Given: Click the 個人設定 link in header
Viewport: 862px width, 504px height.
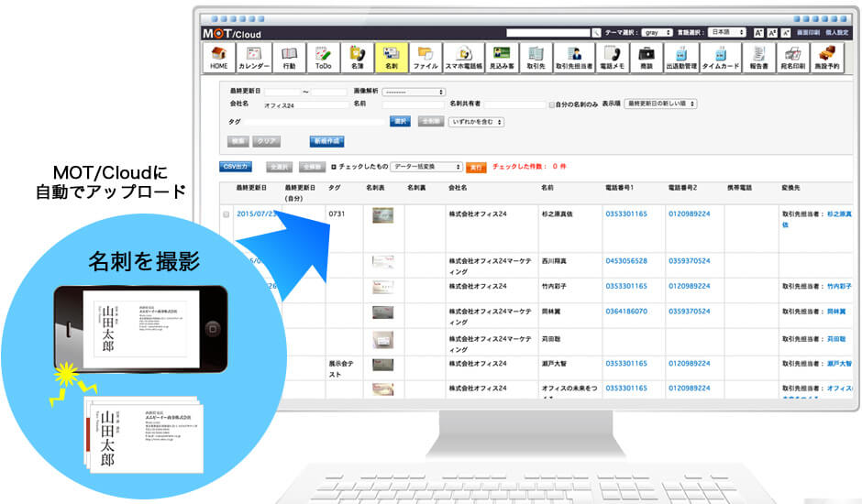Looking at the screenshot, I should [836, 33].
